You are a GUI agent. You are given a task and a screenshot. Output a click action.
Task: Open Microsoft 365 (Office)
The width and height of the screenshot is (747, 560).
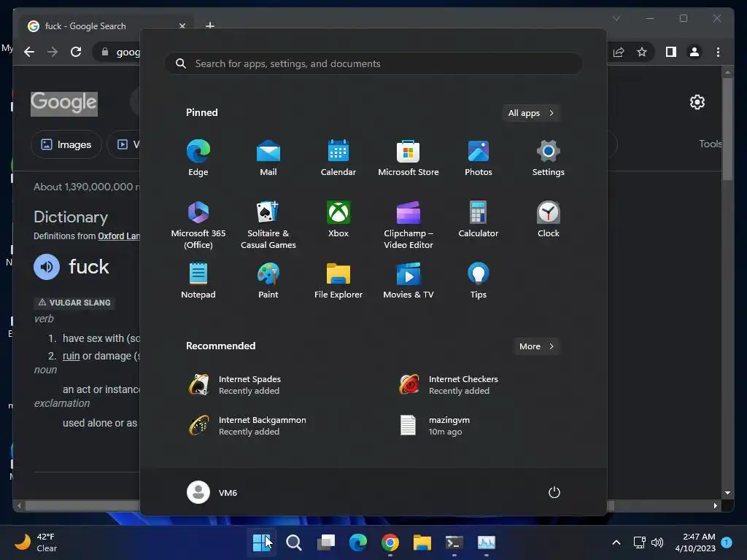pyautogui.click(x=198, y=225)
